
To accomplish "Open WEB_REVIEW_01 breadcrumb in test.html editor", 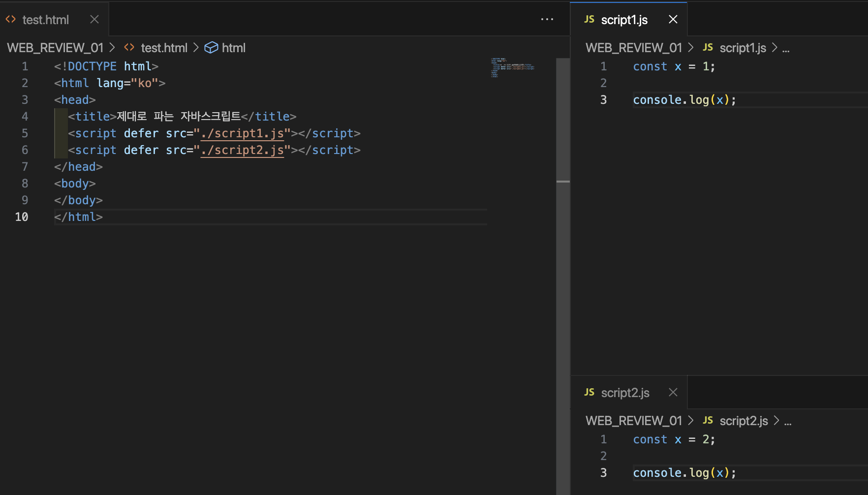I will tap(55, 48).
